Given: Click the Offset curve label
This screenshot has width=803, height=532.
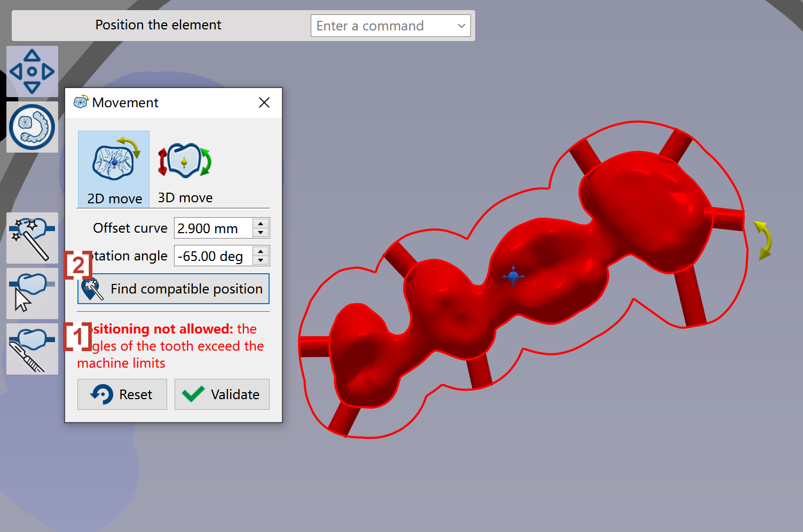Looking at the screenshot, I should coord(130,228).
